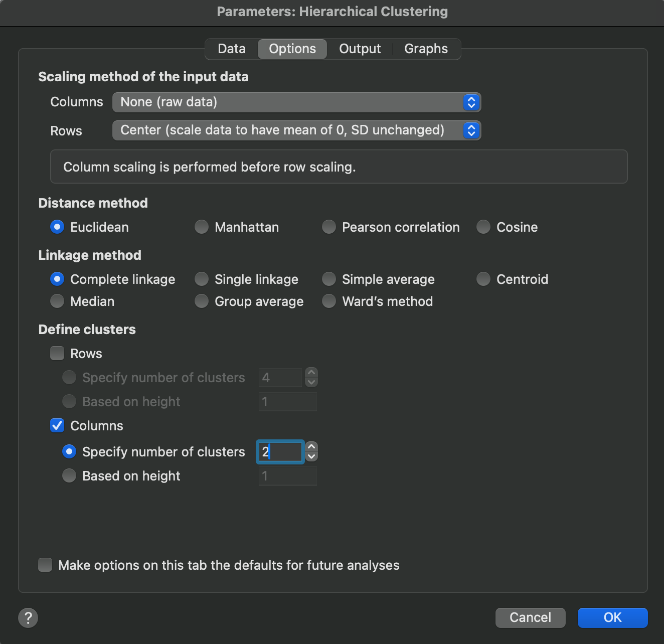Choose Pearson correlation distance method
The image size is (664, 644).
pos(329,227)
